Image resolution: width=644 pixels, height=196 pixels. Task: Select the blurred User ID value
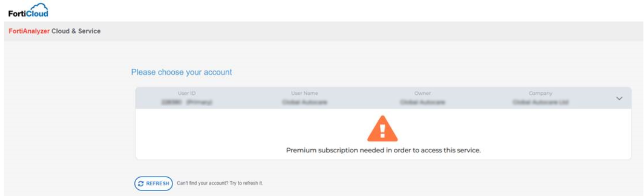187,102
